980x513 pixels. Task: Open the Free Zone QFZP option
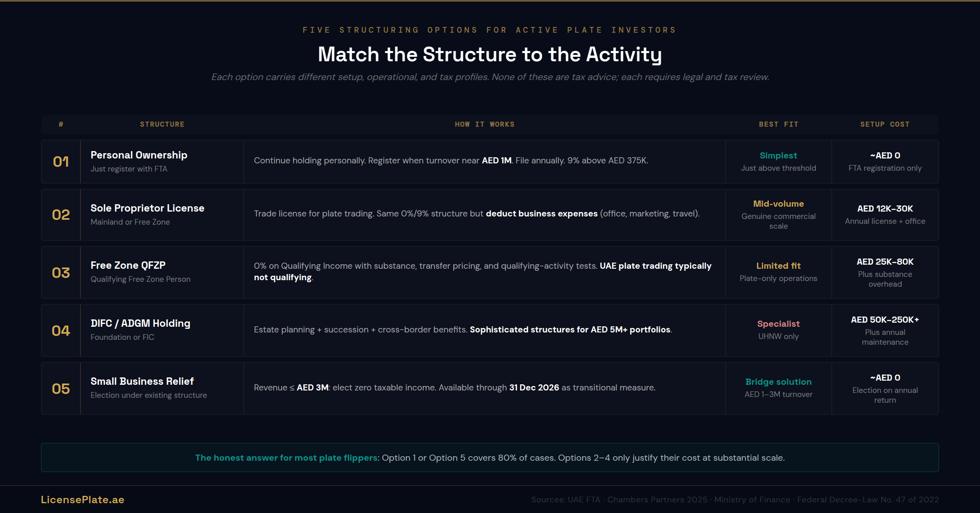tap(128, 265)
